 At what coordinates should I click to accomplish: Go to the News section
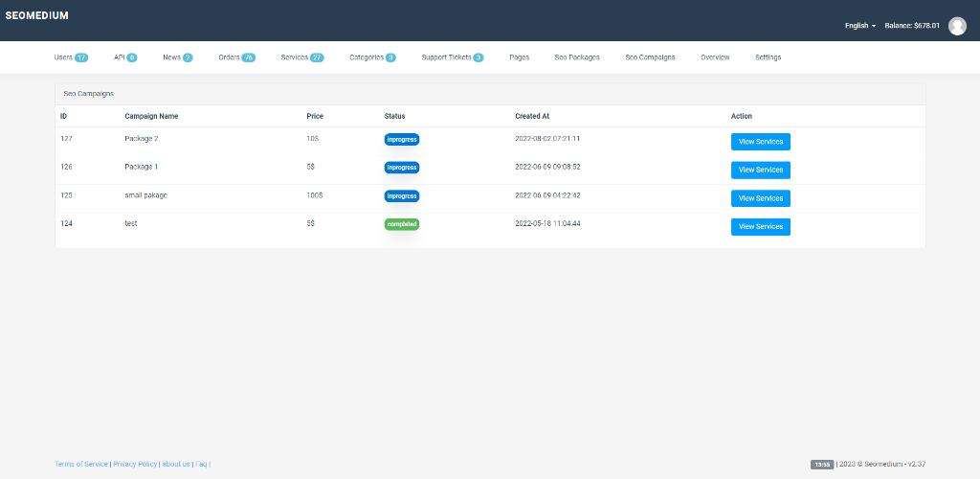[x=177, y=57]
